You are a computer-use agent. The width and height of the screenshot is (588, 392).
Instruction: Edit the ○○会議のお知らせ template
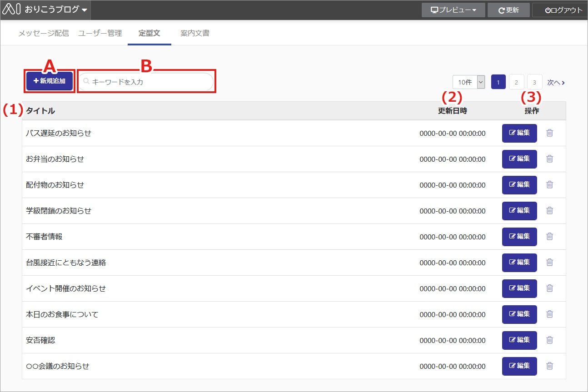519,366
